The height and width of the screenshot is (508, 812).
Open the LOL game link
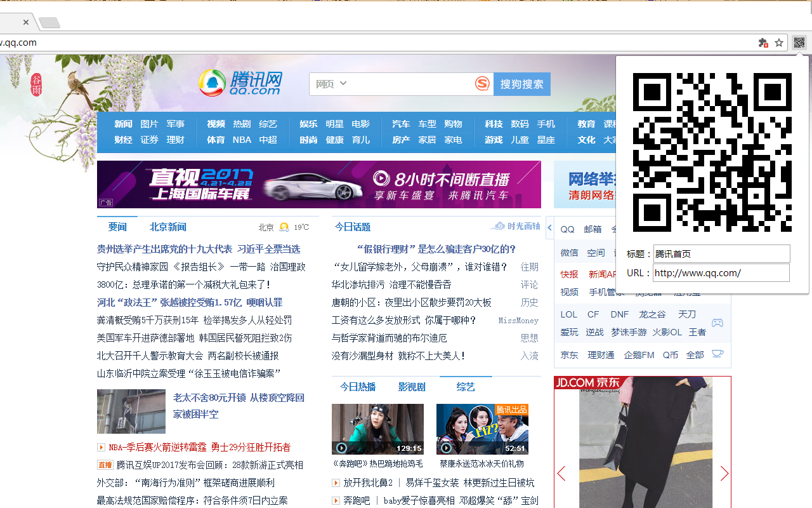click(569, 314)
